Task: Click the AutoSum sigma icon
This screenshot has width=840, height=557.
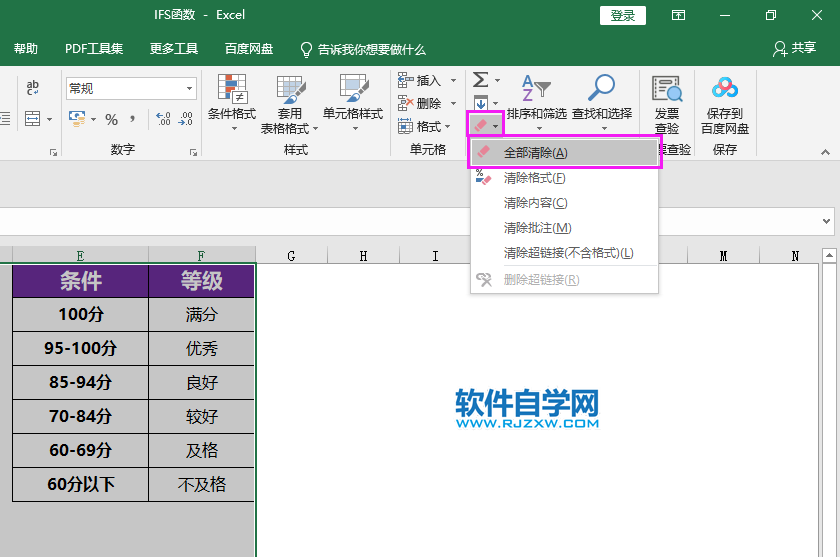Action: [x=480, y=80]
